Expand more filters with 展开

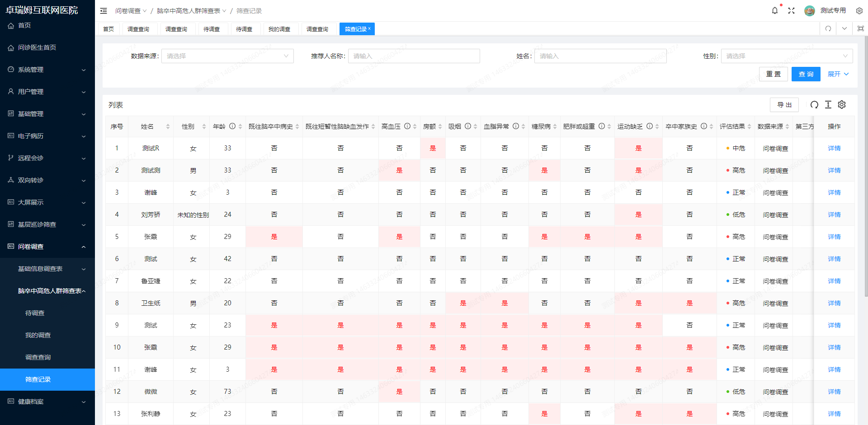[838, 74]
